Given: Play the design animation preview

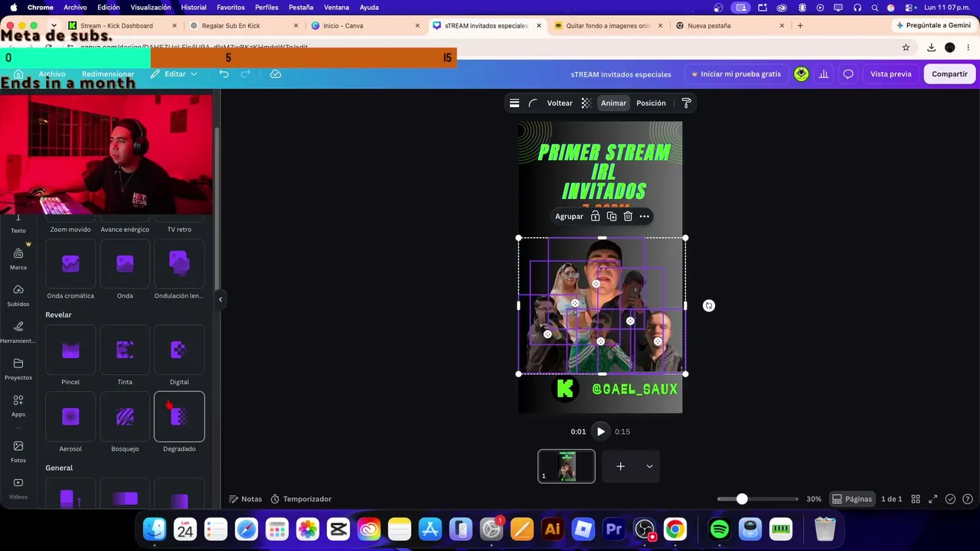Looking at the screenshot, I should 600,432.
